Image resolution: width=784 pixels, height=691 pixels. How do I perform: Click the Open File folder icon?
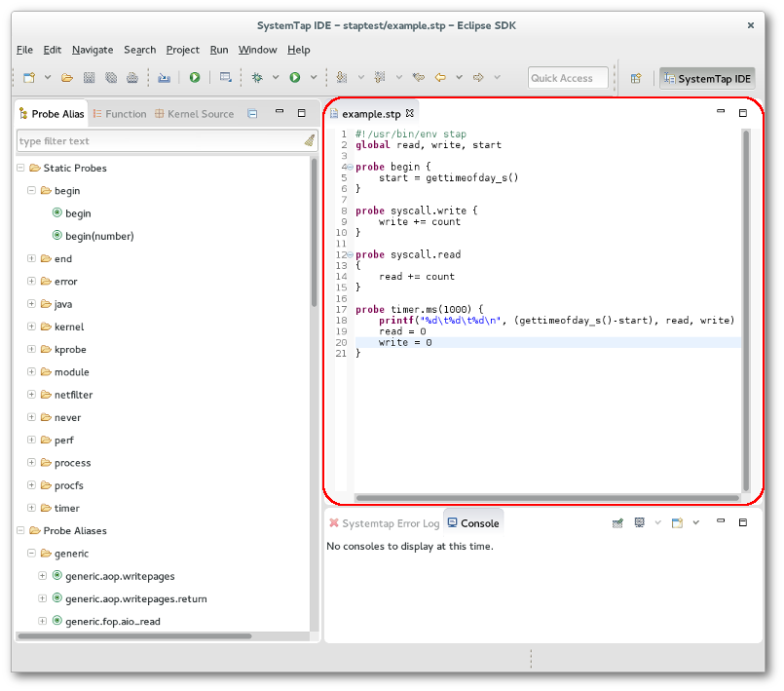tap(67, 78)
